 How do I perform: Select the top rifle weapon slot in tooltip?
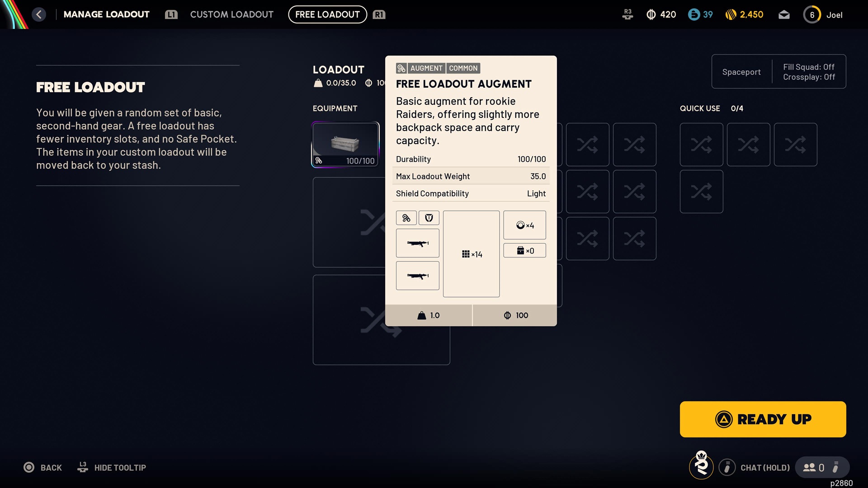pos(417,243)
